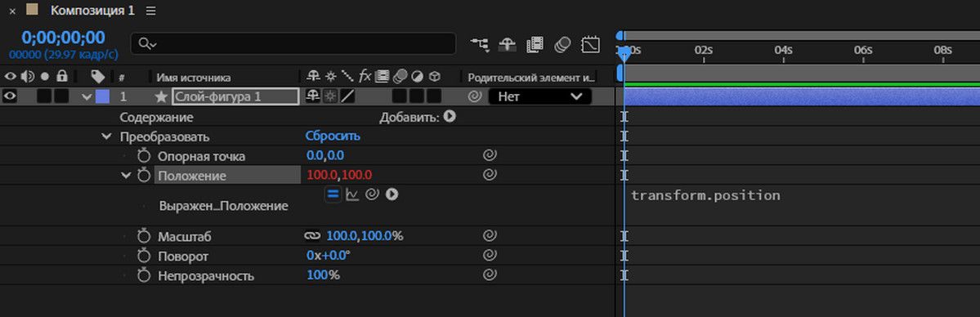
Task: Click the 3D cube switch column header
Action: click(434, 77)
